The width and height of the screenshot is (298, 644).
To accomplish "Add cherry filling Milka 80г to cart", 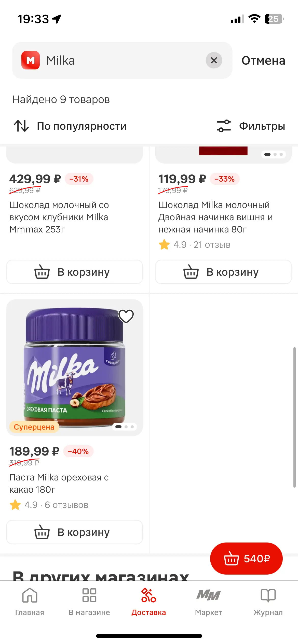I will [223, 272].
